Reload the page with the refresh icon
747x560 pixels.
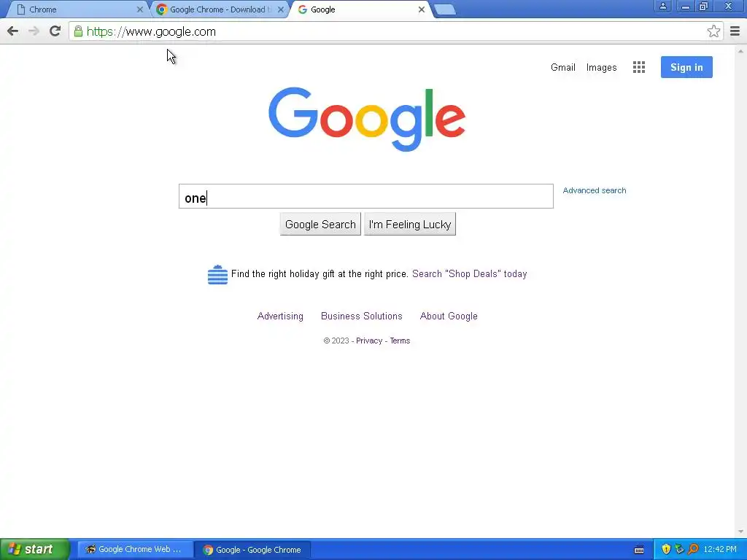[55, 31]
